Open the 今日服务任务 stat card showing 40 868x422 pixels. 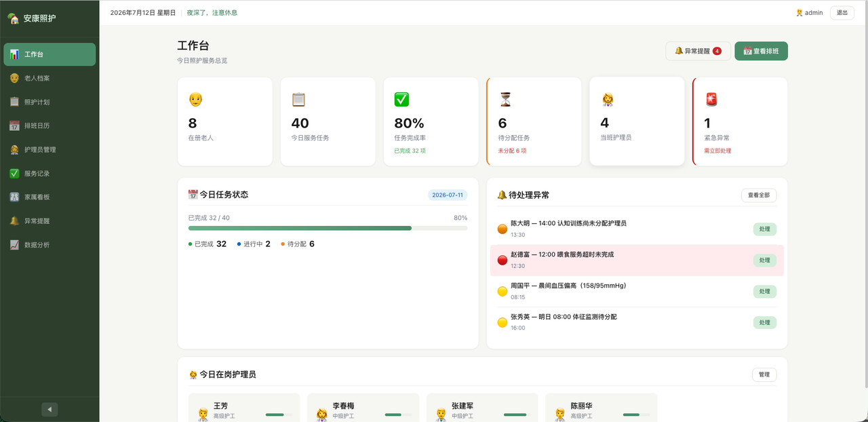click(328, 121)
